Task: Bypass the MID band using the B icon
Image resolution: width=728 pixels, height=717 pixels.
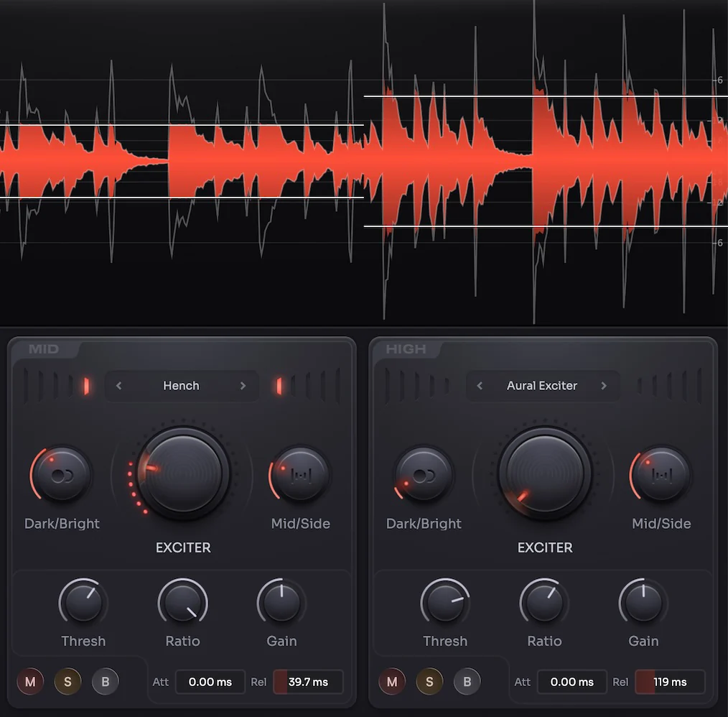Action: coord(105,681)
